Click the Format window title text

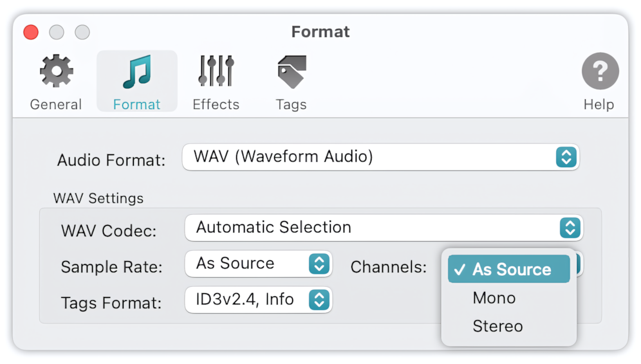click(320, 32)
